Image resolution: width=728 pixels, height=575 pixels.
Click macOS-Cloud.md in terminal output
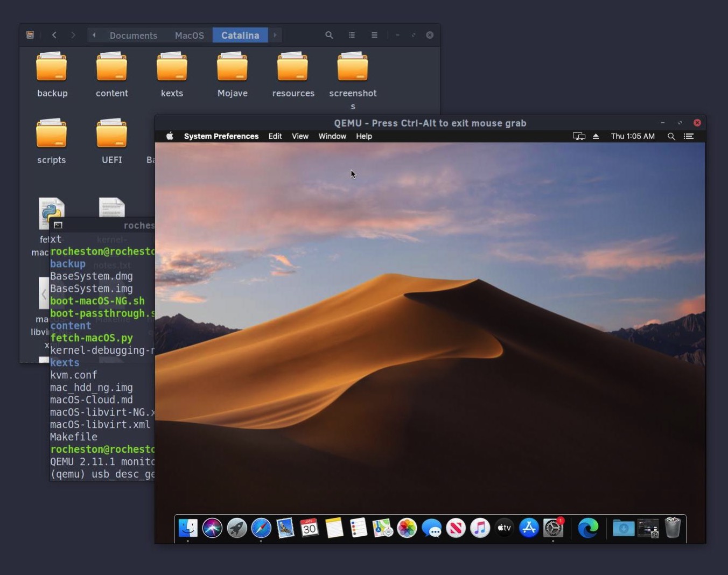tap(92, 400)
